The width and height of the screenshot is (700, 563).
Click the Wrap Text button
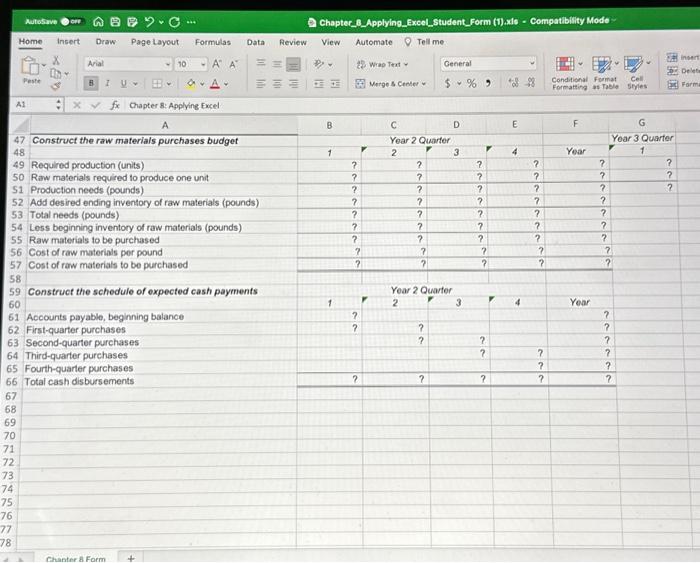(383, 65)
